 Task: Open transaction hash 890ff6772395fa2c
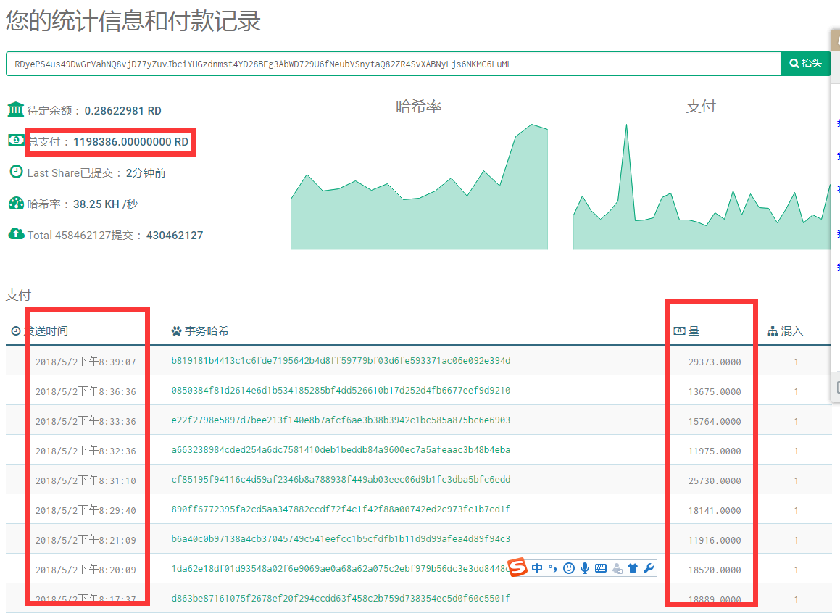(x=341, y=509)
